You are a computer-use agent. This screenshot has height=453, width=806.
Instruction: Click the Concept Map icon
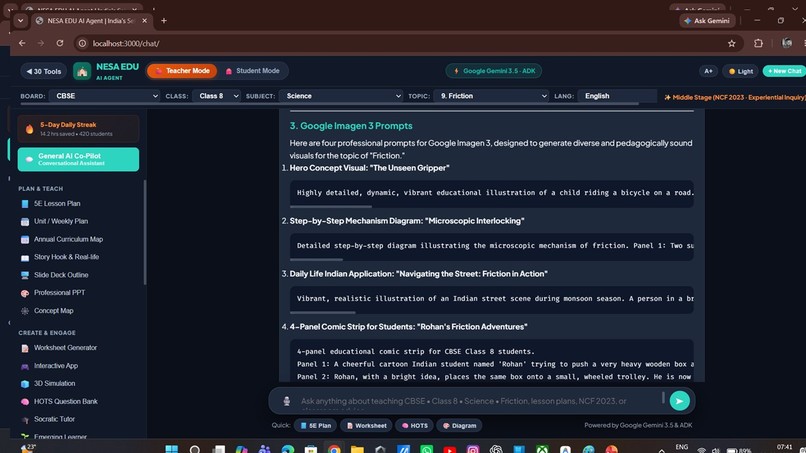25,311
